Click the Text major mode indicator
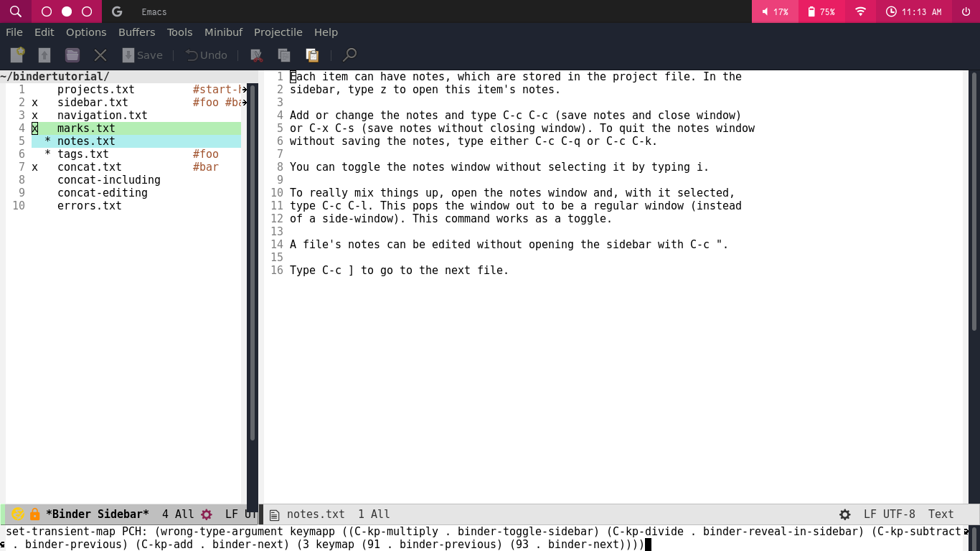Viewport: 980px width, 551px height. click(941, 514)
